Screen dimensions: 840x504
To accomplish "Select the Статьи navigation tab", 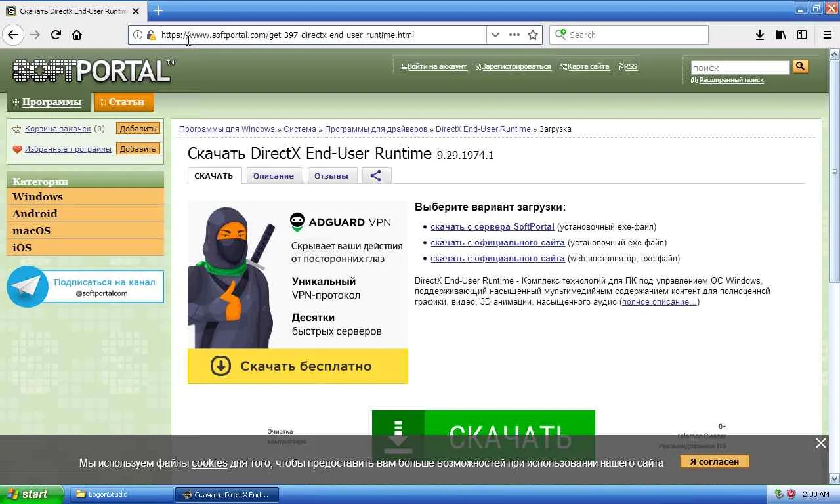I will pos(124,102).
